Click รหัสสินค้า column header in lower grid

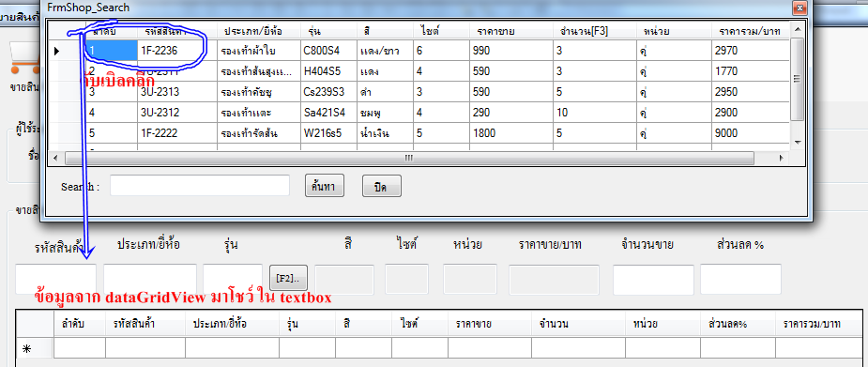pos(145,325)
